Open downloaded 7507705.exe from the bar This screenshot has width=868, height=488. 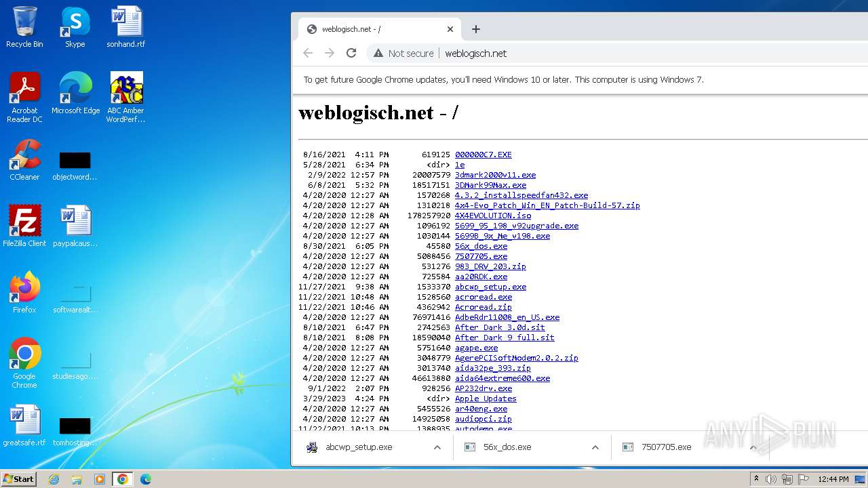[x=666, y=447]
